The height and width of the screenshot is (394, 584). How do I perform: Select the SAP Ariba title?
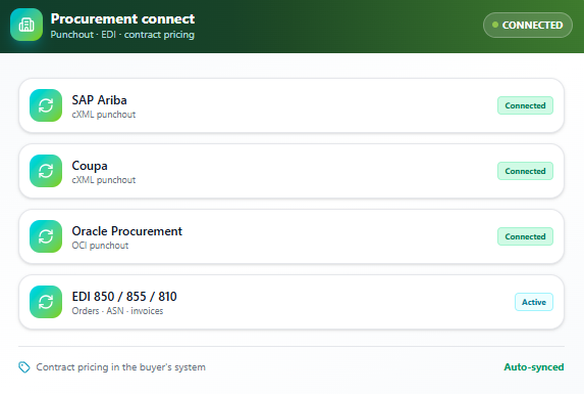[x=99, y=100]
